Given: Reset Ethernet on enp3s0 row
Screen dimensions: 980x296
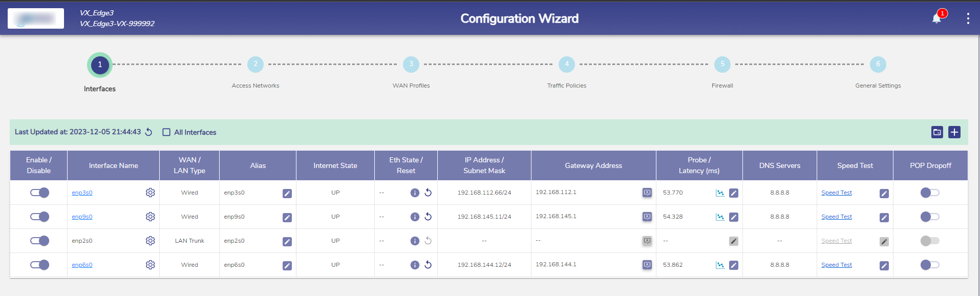Looking at the screenshot, I should (428, 193).
